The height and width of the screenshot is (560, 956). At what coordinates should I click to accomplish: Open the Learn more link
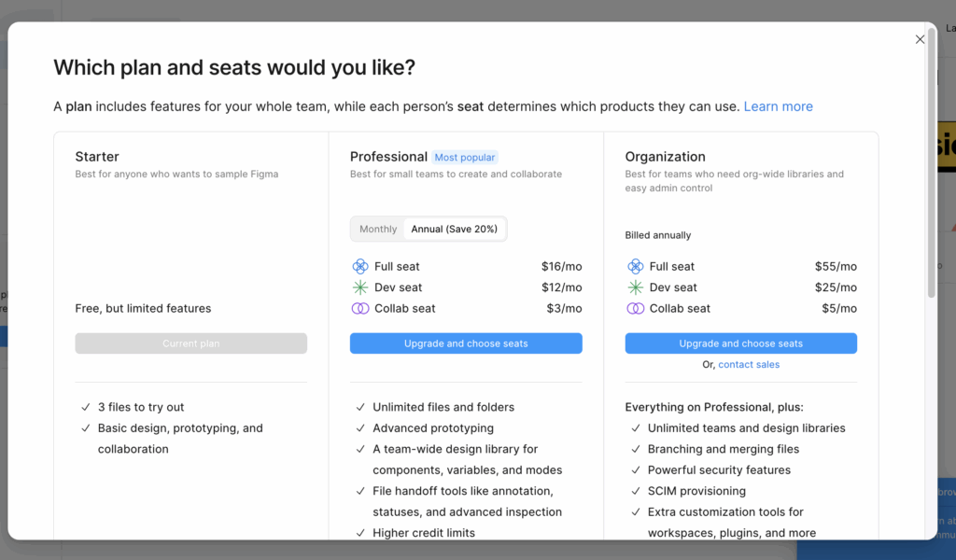point(778,106)
